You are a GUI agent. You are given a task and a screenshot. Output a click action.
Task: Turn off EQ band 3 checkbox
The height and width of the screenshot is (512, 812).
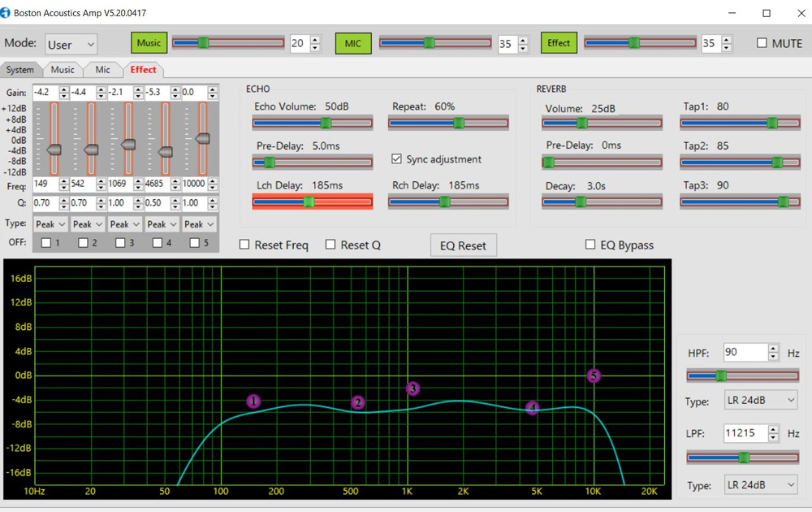[x=120, y=242]
